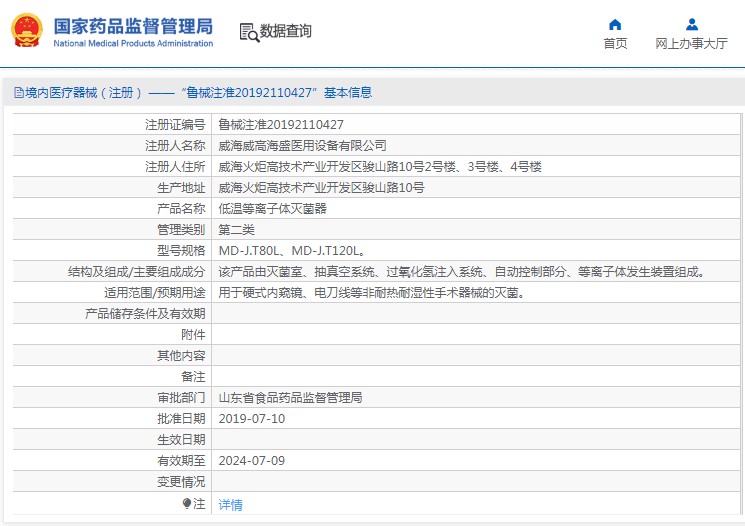
Task: Click the national emblem logo
Action: pyautogui.click(x=27, y=30)
